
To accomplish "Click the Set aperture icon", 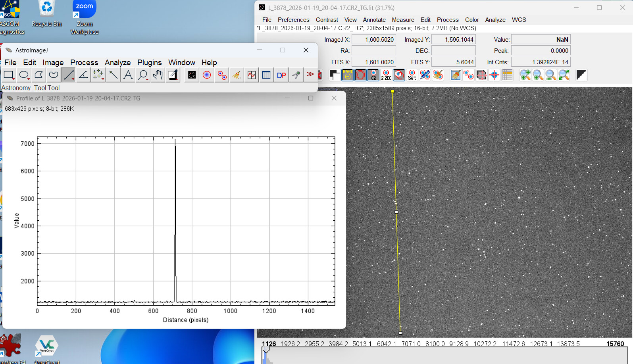I will [x=412, y=75].
